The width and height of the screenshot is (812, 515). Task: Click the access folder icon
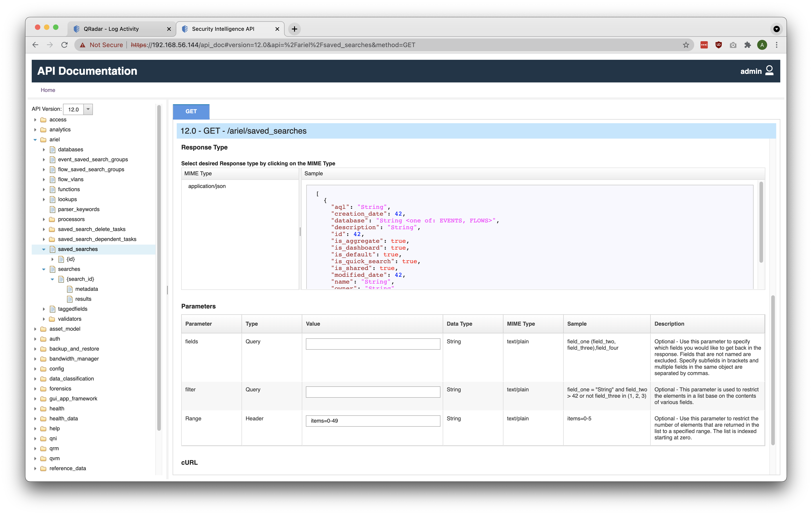(x=43, y=120)
